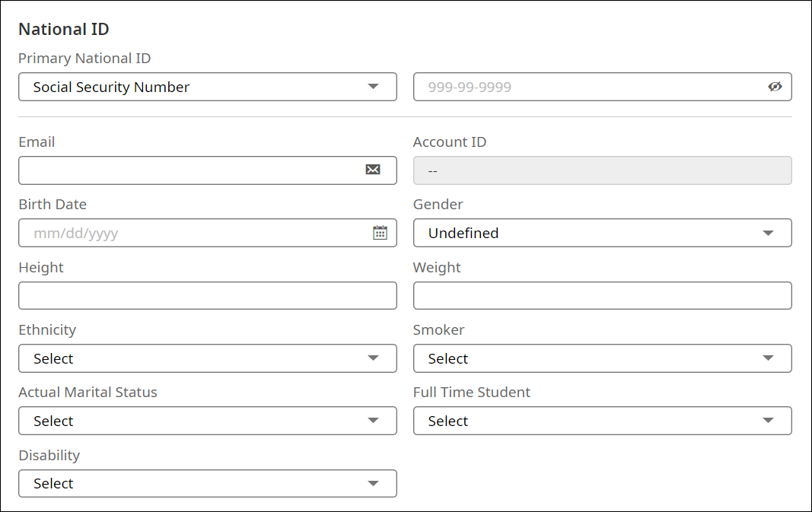Expand the Primary National ID dropdown arrow

pyautogui.click(x=373, y=87)
